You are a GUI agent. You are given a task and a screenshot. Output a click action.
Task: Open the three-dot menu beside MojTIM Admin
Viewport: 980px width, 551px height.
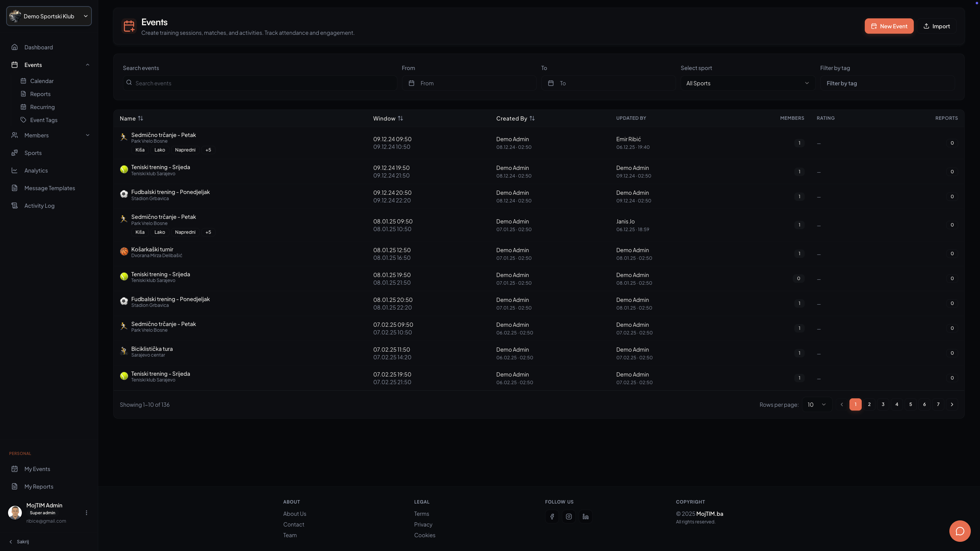pos(87,513)
